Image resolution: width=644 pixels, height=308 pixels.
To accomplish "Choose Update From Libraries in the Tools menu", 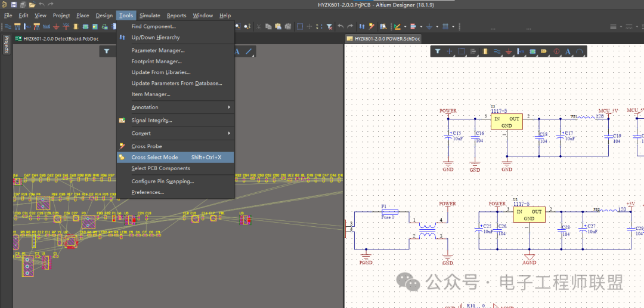I will tap(175, 72).
